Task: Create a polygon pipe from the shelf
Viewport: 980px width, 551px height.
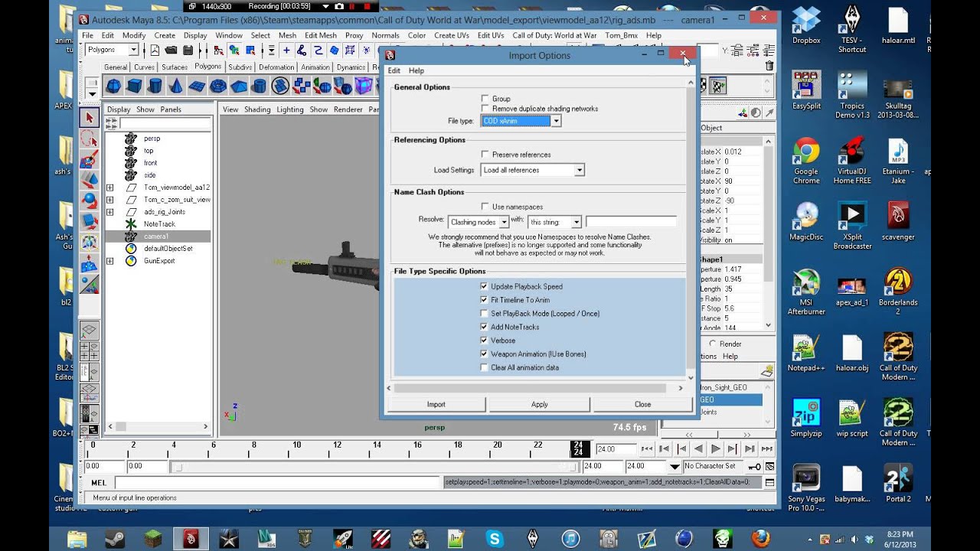Action: [x=259, y=86]
